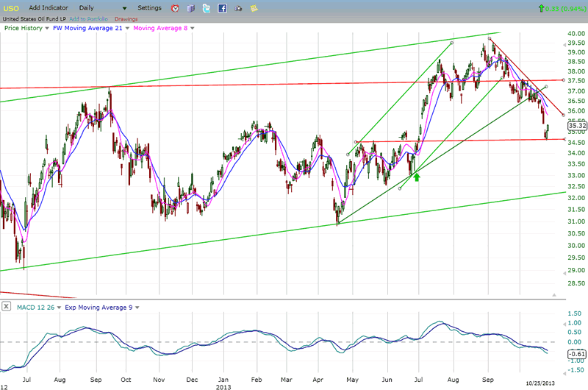Open the Daily timeframe dropdown
The height and width of the screenshot is (390, 588).
pos(124,8)
